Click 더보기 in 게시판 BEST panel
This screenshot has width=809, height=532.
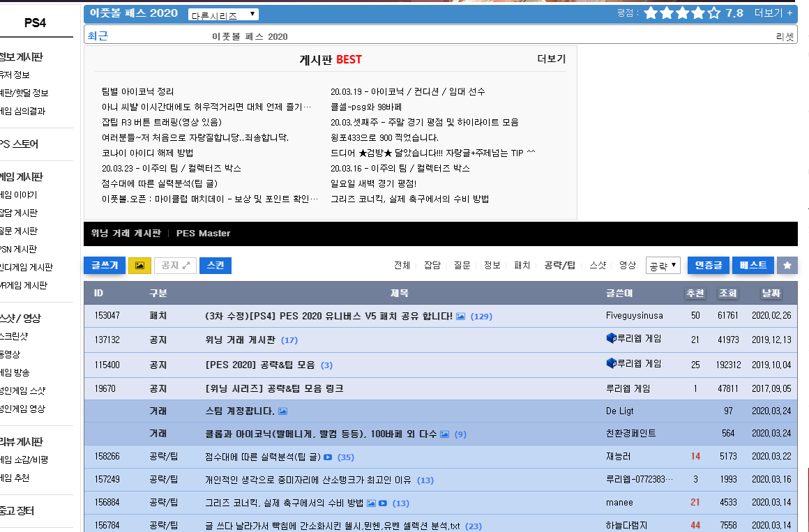pos(552,59)
